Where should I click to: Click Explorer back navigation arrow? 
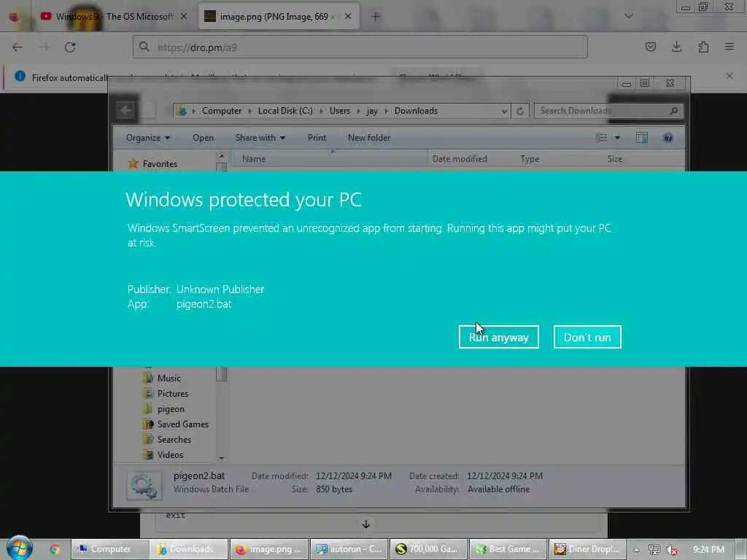(125, 111)
